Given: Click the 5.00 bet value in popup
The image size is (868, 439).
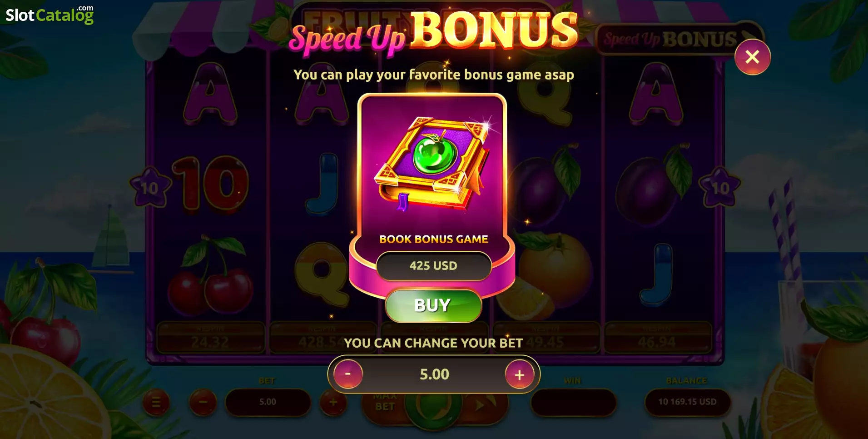Looking at the screenshot, I should tap(434, 374).
